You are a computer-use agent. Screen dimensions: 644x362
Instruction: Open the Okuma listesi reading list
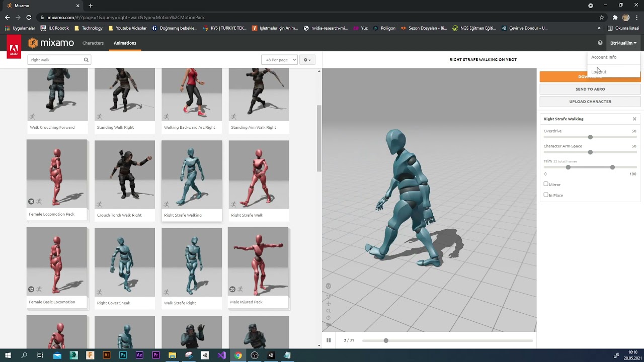pos(623,28)
